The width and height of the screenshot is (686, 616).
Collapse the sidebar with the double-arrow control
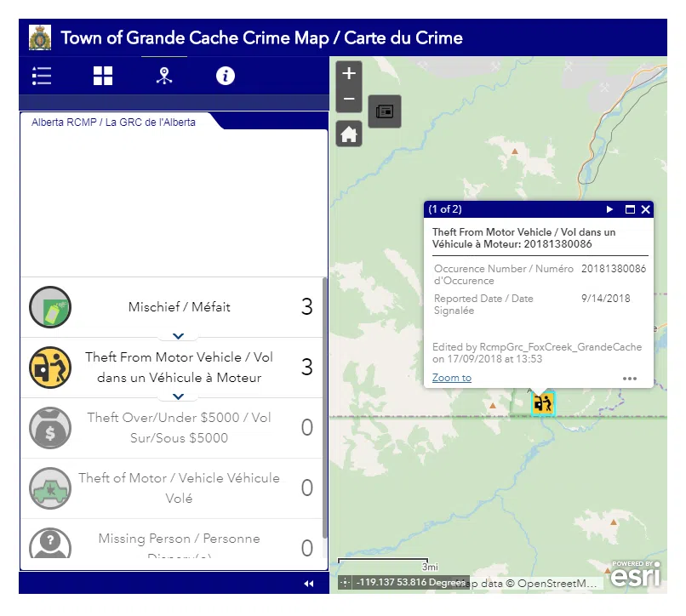point(308,584)
